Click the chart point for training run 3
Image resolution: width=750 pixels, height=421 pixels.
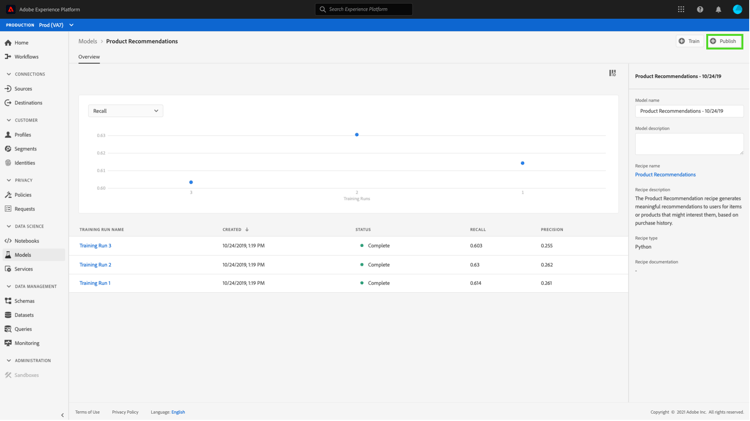[x=191, y=182]
